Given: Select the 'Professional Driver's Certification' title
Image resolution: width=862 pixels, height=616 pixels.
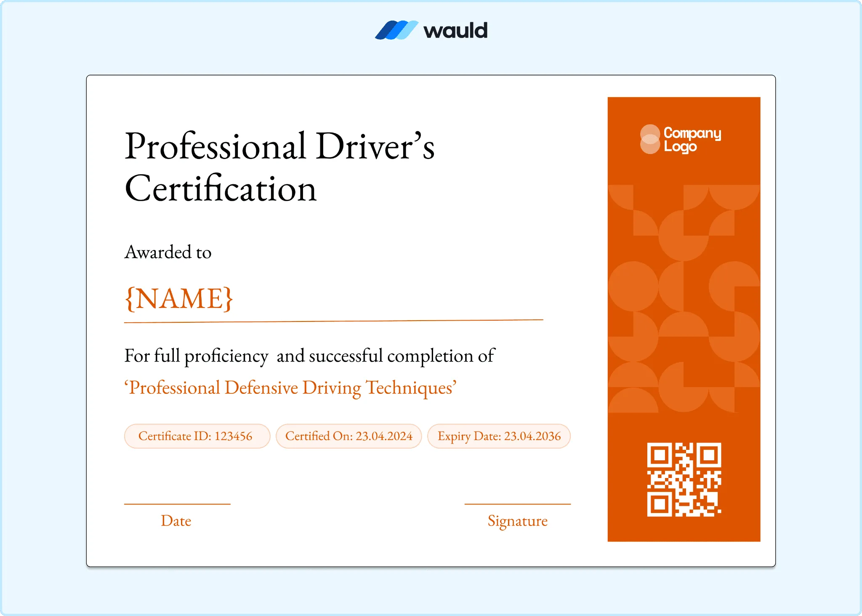Looking at the screenshot, I should 279,167.
